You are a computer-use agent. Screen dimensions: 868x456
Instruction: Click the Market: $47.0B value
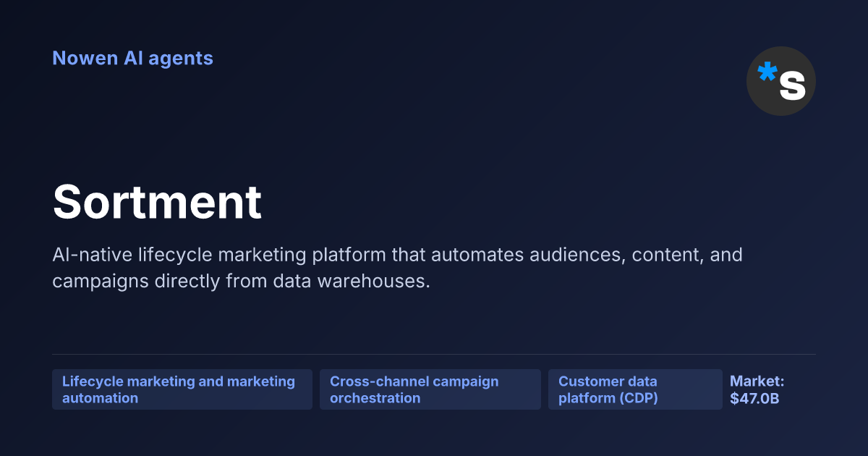pyautogui.click(x=757, y=389)
